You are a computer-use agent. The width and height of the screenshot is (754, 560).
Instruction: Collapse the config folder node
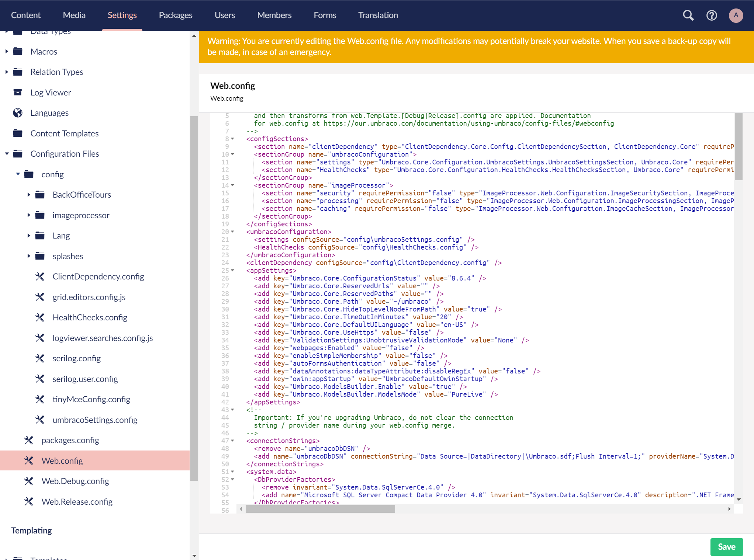pyautogui.click(x=18, y=174)
